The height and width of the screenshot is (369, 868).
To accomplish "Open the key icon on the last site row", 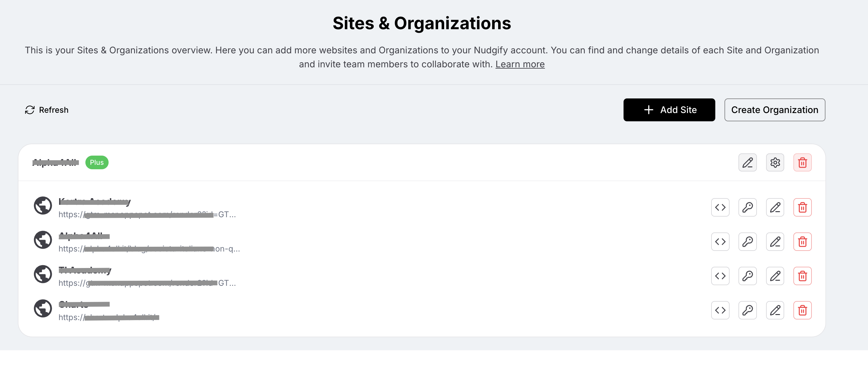I will tap(747, 310).
